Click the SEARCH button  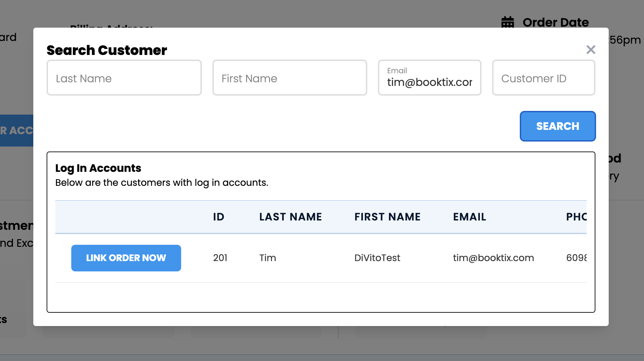tap(558, 126)
